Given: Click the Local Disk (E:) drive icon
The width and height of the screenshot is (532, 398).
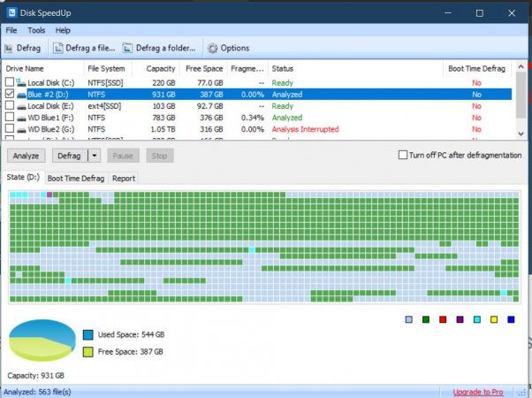Looking at the screenshot, I should 21,107.
